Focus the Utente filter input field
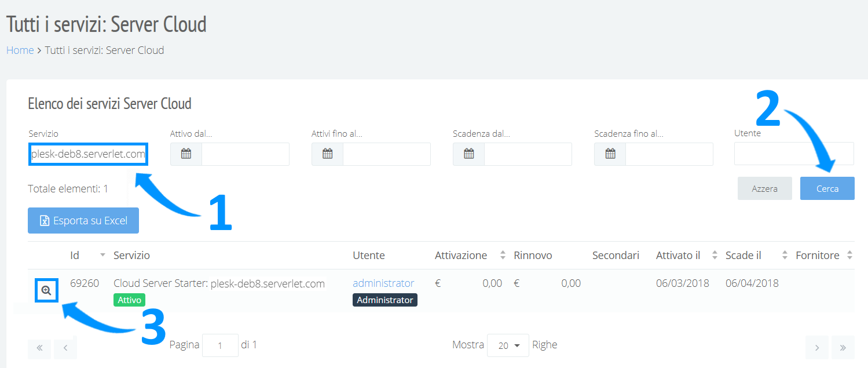Viewport: 868px width, 368px height. 794,154
